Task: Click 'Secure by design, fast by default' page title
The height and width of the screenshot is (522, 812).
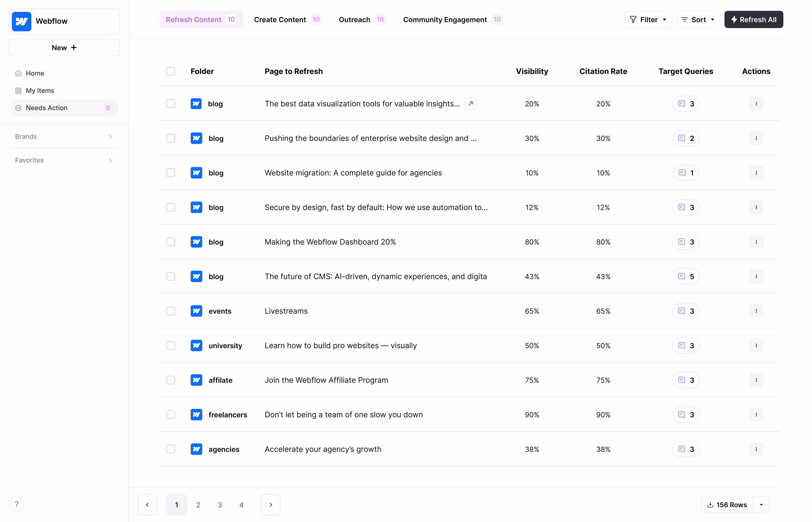Action: [376, 208]
